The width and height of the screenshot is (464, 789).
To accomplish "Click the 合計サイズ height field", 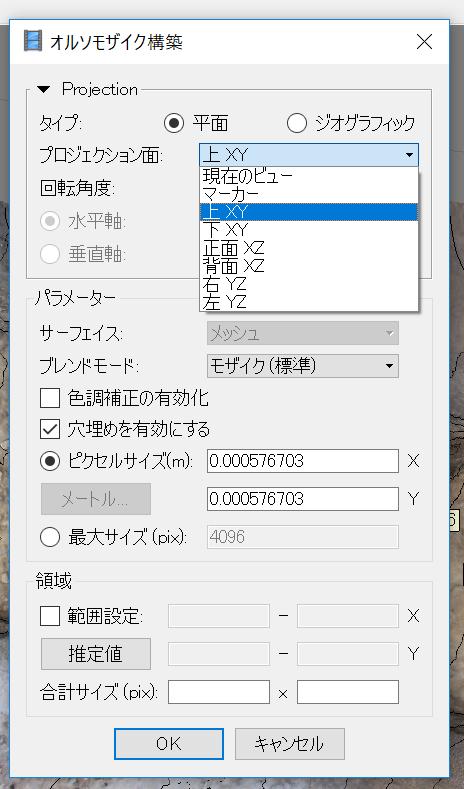I will pyautogui.click(x=348, y=692).
